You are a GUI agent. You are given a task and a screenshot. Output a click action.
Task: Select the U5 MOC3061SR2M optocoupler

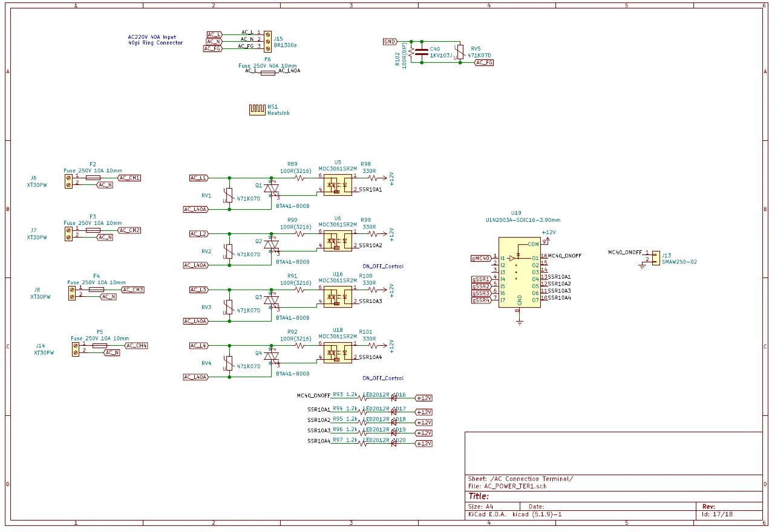pos(338,184)
